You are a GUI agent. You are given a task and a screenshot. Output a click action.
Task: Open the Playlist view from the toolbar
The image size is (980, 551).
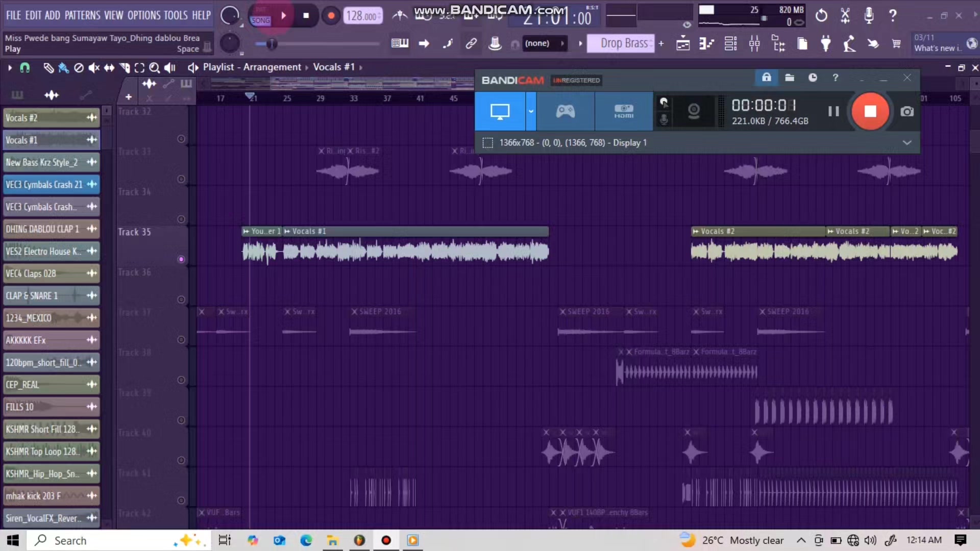[683, 44]
